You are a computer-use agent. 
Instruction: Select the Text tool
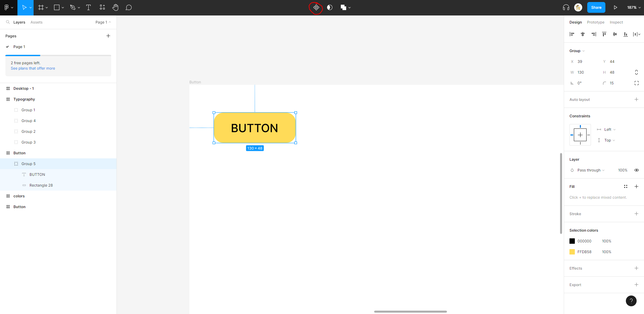pos(88,7)
